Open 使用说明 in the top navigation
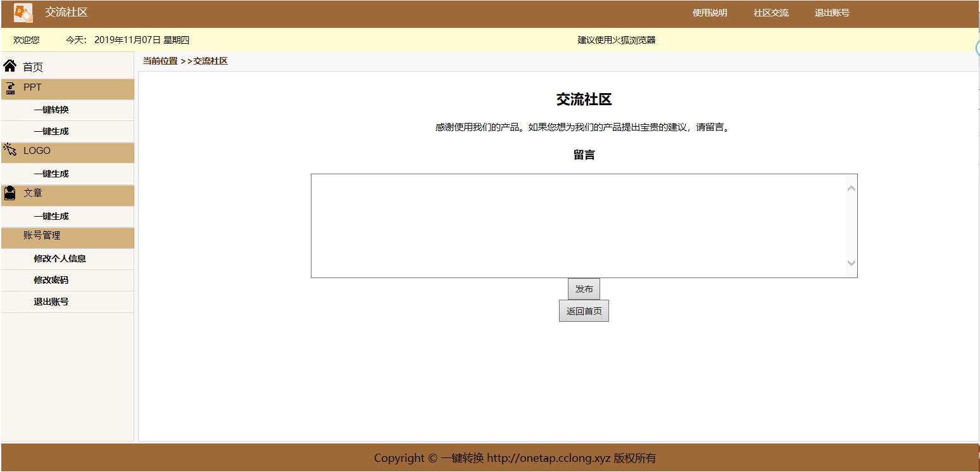The height and width of the screenshot is (472, 980). click(710, 13)
